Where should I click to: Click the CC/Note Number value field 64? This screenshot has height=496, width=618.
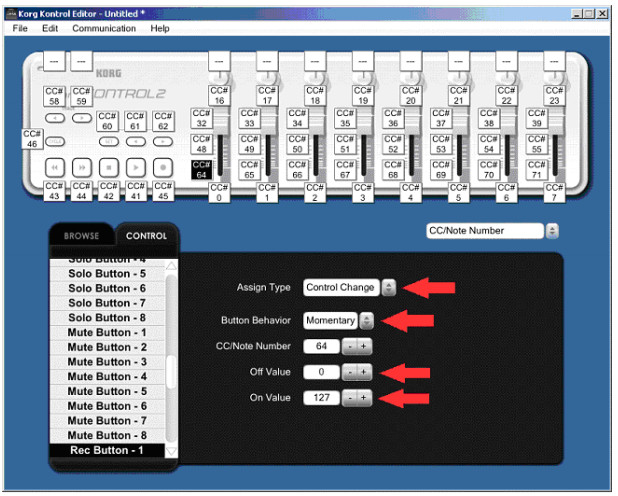click(x=321, y=346)
